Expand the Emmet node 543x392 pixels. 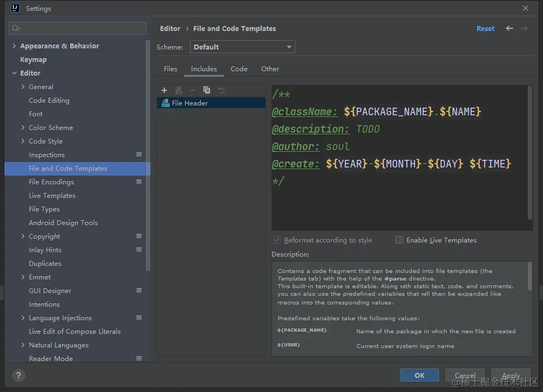tap(23, 277)
